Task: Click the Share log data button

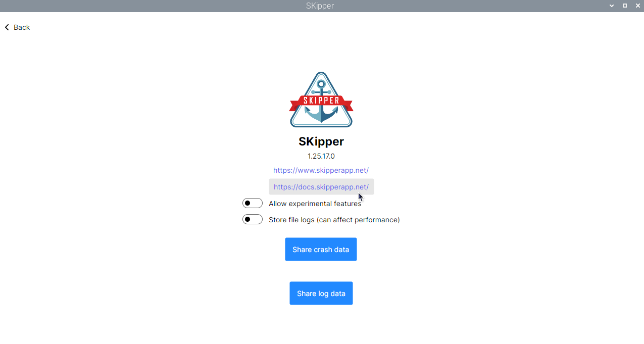Action: pyautogui.click(x=321, y=293)
